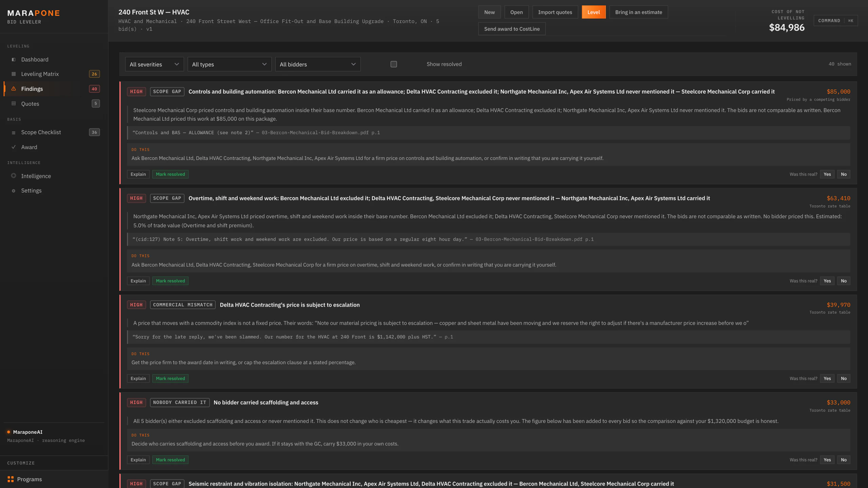Answer No on the scaffolding and access finding
The image size is (868, 488).
(844, 460)
